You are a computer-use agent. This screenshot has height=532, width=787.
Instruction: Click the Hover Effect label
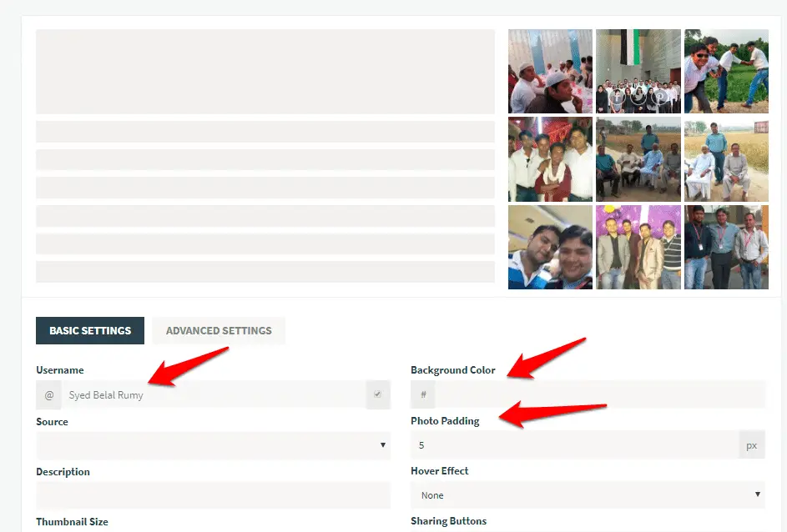tap(439, 471)
